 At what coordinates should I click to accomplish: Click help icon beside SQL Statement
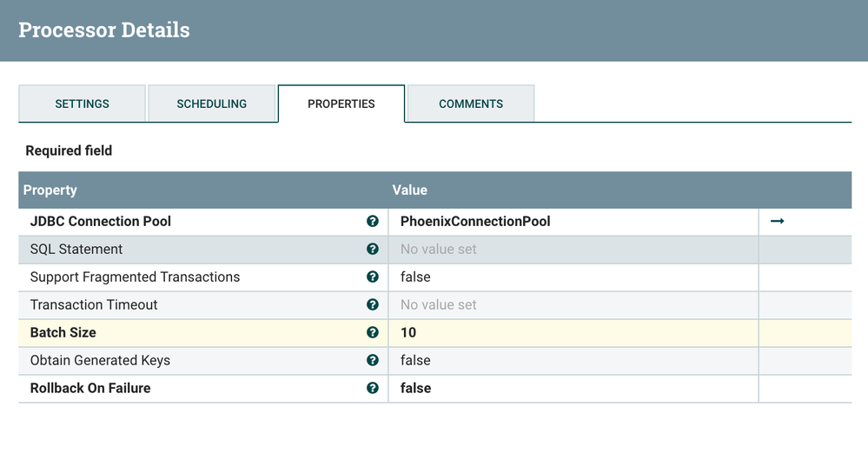373,250
